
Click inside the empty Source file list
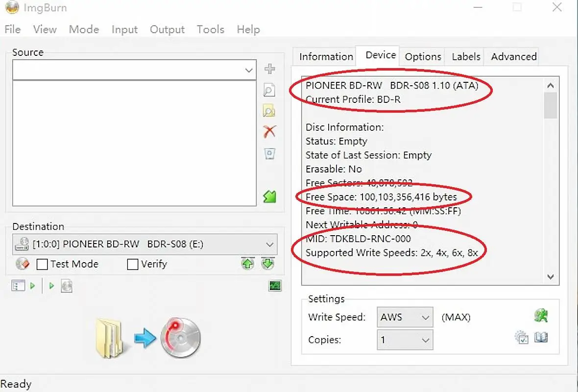point(134,143)
